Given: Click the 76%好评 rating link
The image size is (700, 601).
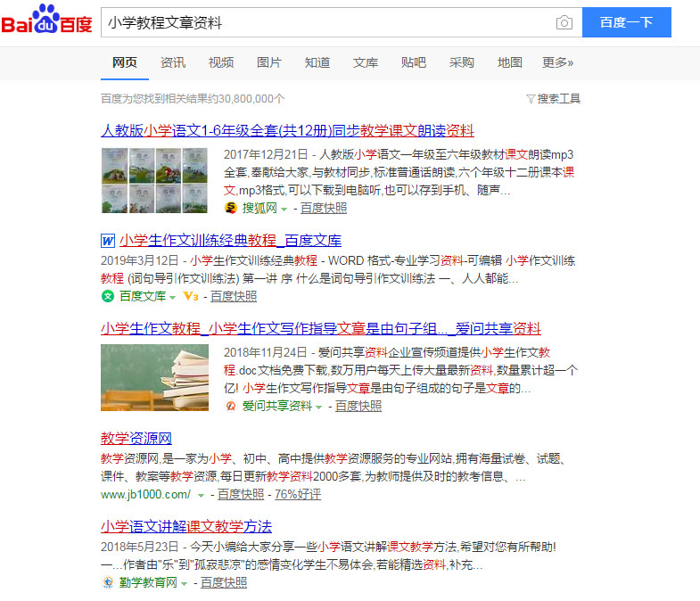Looking at the screenshot, I should coord(298,495).
